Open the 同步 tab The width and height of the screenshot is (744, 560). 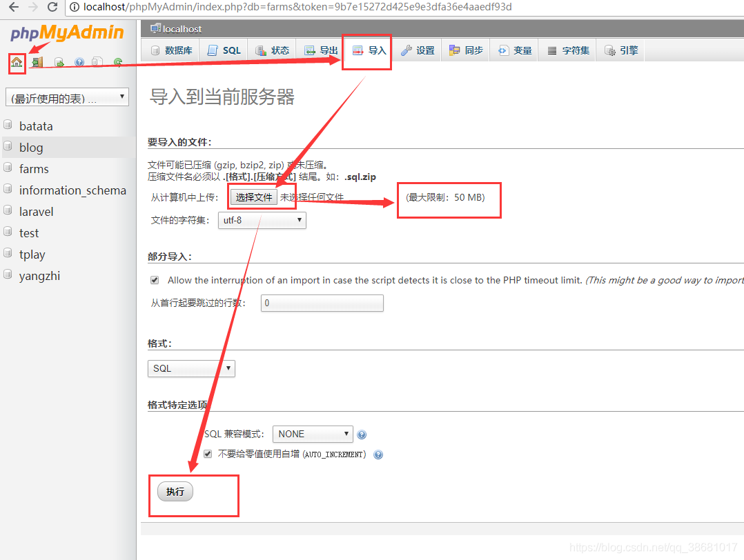(x=466, y=50)
